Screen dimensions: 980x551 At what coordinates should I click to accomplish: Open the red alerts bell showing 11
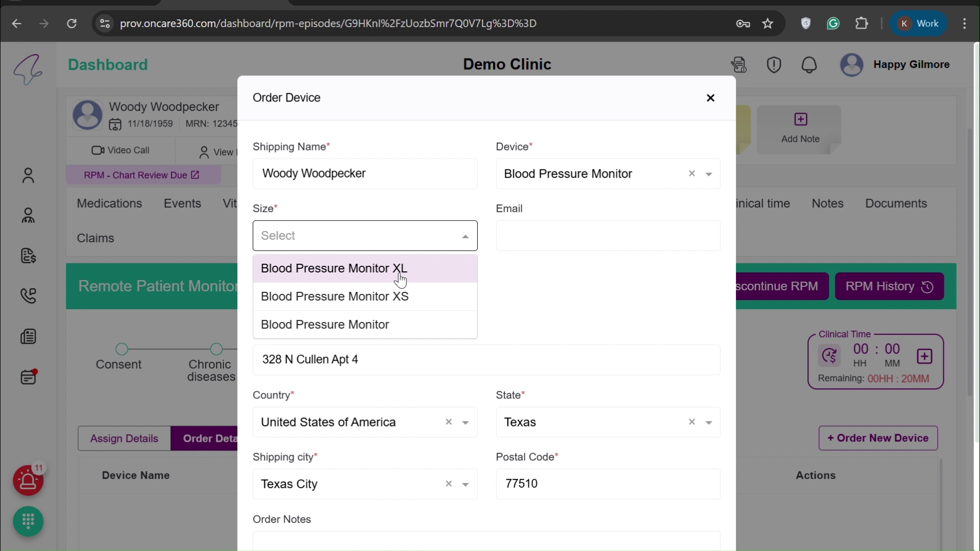tap(28, 480)
